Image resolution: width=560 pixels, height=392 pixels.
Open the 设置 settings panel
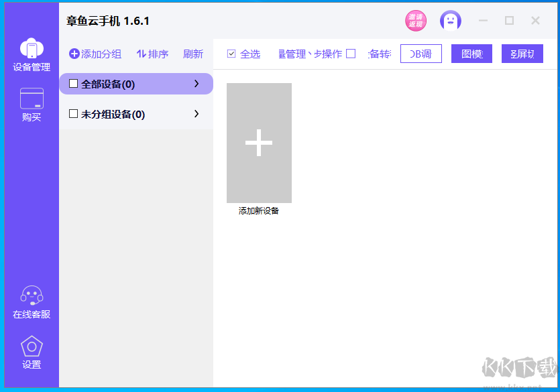coord(31,352)
